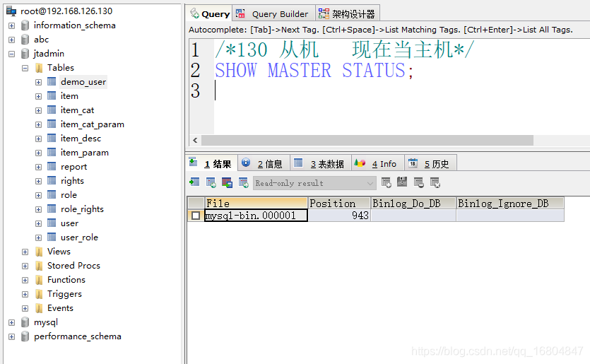Screen dimensions: 590x364
Task: Click the insert row icon right of dropdown
Action: click(386, 182)
